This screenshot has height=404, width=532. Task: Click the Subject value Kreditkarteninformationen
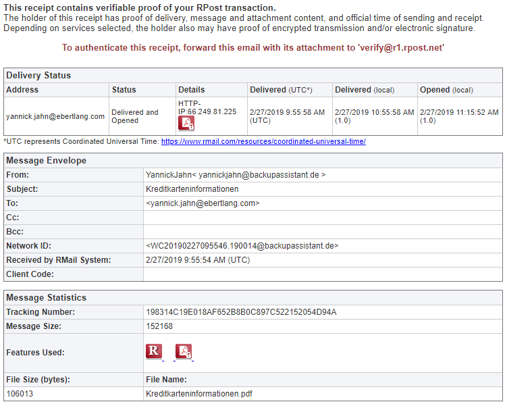click(192, 189)
